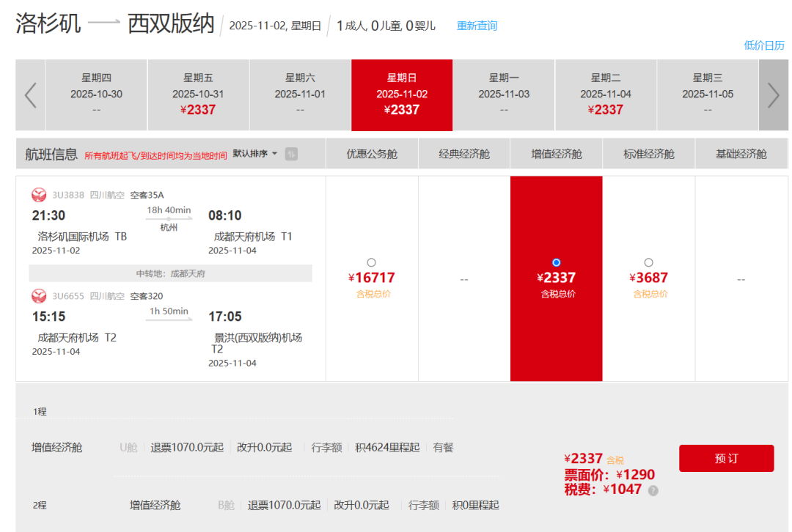Choose the ¥3687 标准经济舱 fare option

(x=648, y=262)
